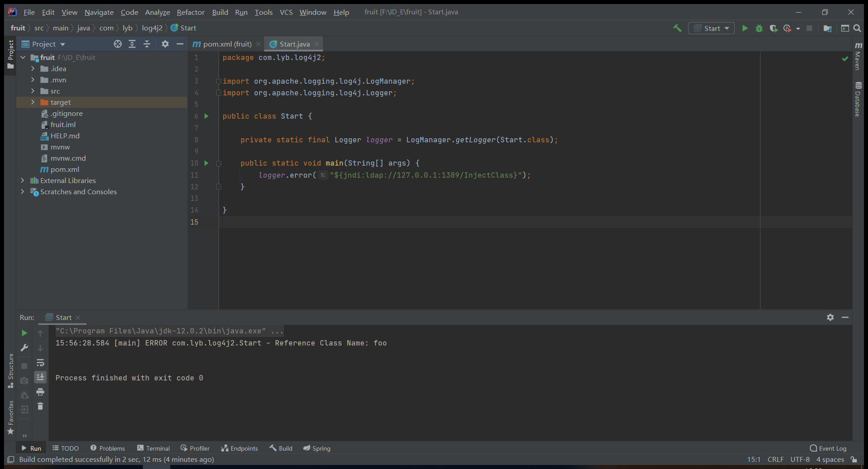Clear console with trash icon
Image resolution: width=868 pixels, height=469 pixels.
[40, 406]
